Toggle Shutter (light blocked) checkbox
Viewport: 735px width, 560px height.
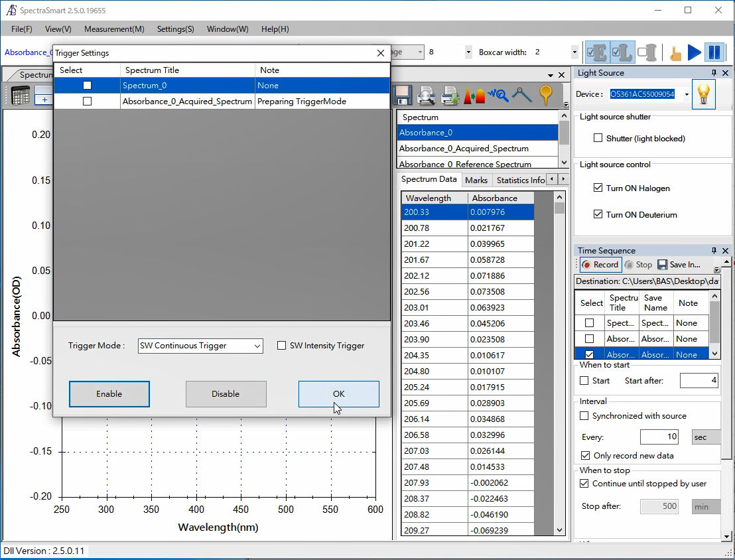coord(598,139)
